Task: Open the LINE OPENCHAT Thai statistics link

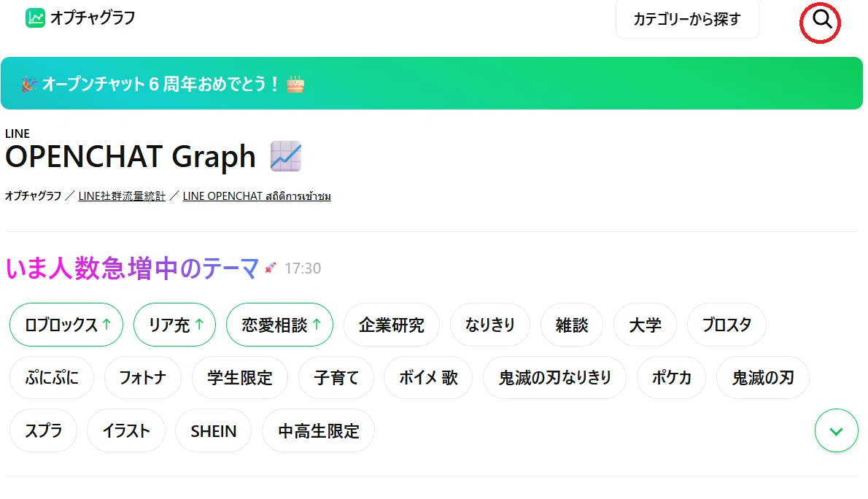Action: [x=257, y=196]
